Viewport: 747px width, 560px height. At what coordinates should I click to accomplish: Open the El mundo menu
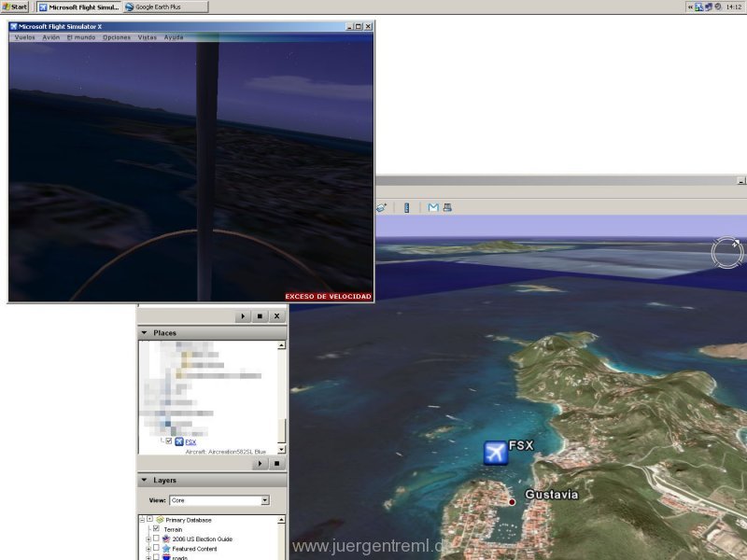[81, 37]
